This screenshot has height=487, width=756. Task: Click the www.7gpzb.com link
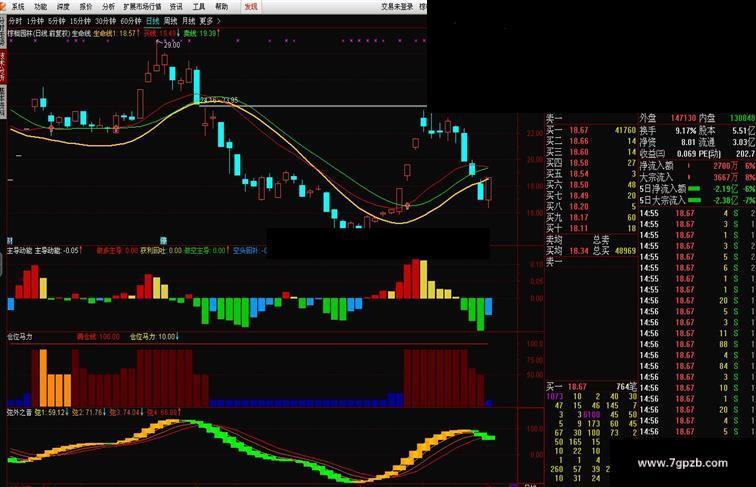coord(682,463)
